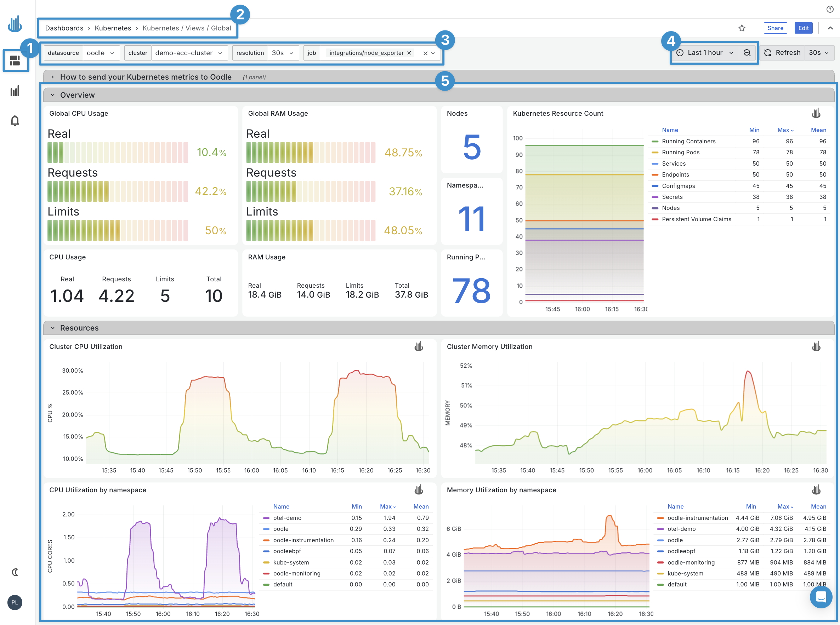Collapse the Overview section

(x=77, y=95)
